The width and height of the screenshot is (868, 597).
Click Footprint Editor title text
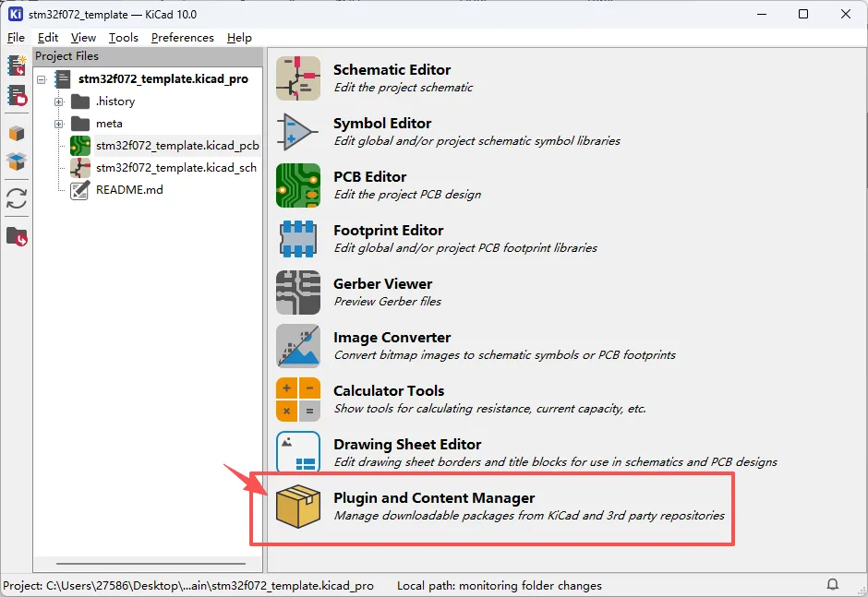tap(388, 230)
